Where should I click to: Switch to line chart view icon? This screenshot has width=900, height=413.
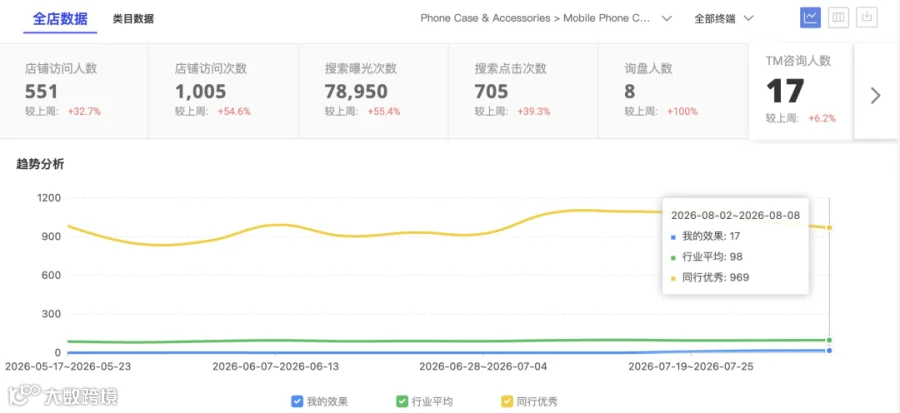pos(810,17)
